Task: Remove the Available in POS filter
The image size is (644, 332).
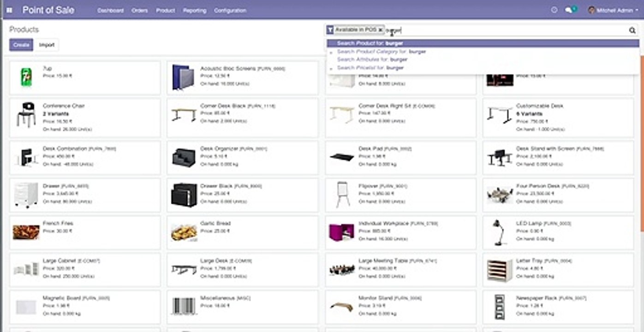Action: click(380, 30)
